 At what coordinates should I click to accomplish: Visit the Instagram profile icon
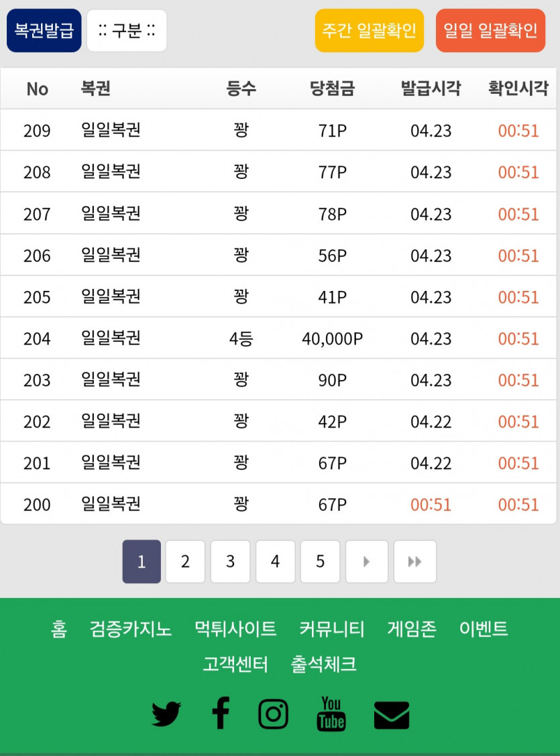pos(273,714)
